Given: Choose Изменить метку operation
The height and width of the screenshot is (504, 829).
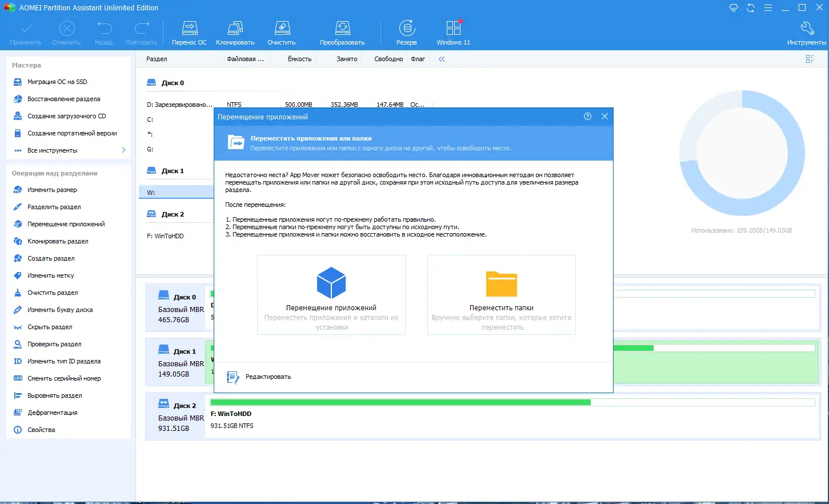Looking at the screenshot, I should 51,275.
